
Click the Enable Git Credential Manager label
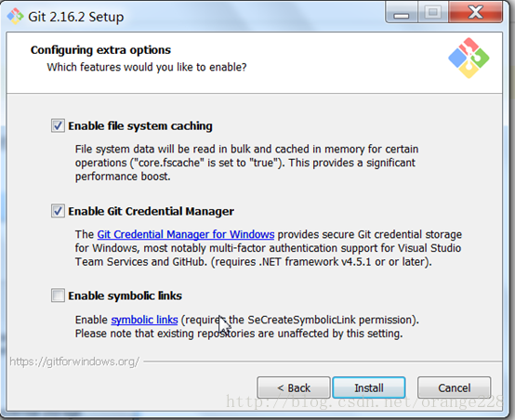coord(152,211)
